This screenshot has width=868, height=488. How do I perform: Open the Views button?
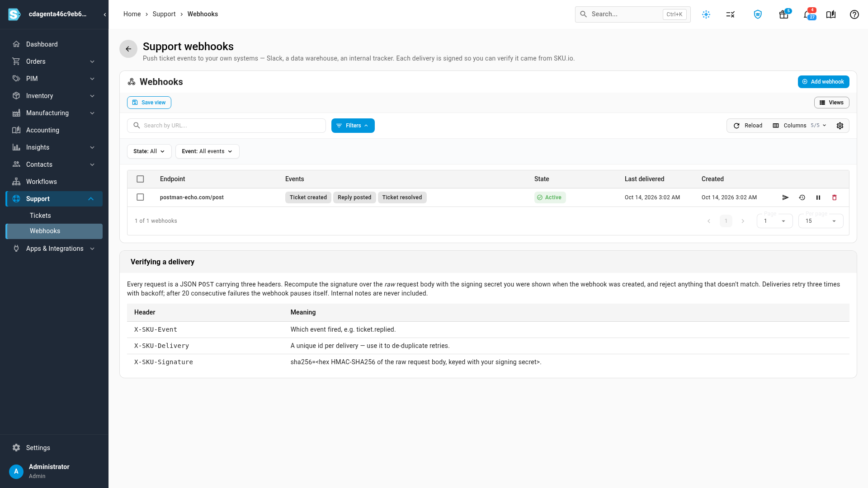pos(831,103)
